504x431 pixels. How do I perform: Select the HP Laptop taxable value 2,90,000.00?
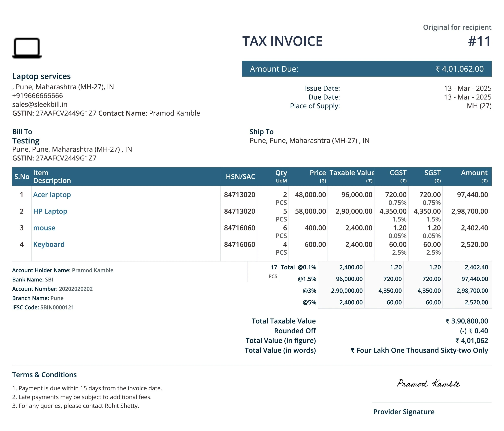click(x=354, y=211)
